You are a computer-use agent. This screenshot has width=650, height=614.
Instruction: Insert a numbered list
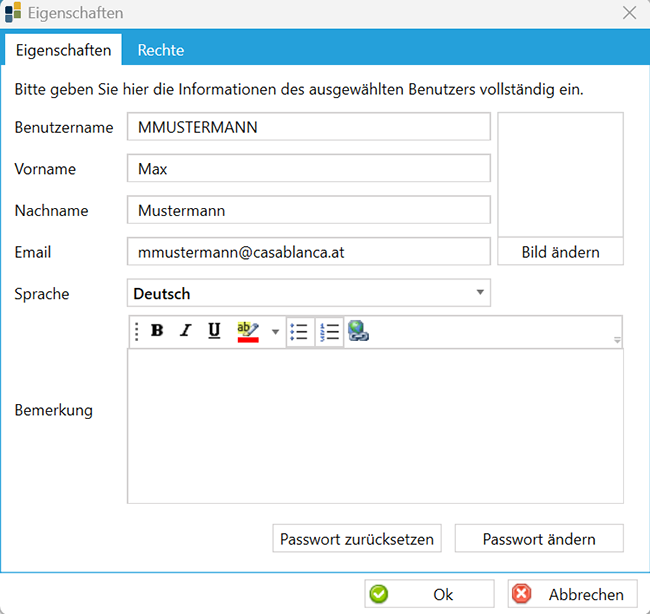pos(329,332)
